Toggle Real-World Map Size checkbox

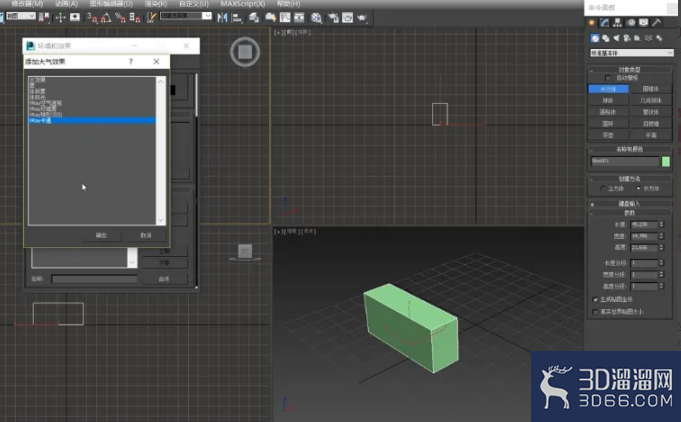tap(595, 312)
